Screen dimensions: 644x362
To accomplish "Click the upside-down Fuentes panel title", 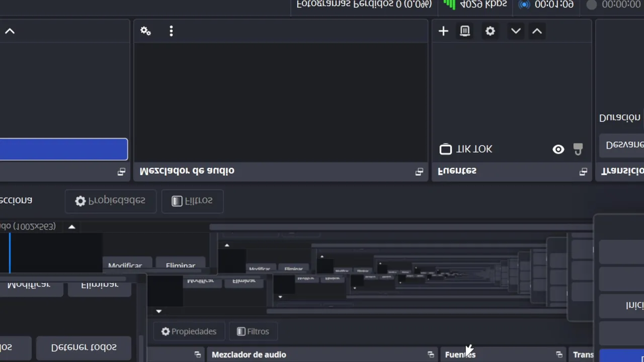I will click(x=457, y=171).
